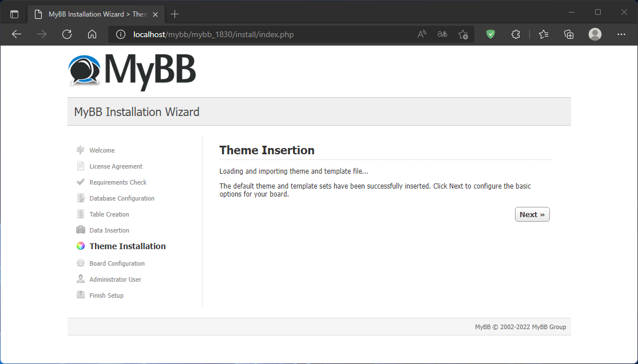Open Settings and more menu
Screen dimensions: 638x364
[621, 34]
